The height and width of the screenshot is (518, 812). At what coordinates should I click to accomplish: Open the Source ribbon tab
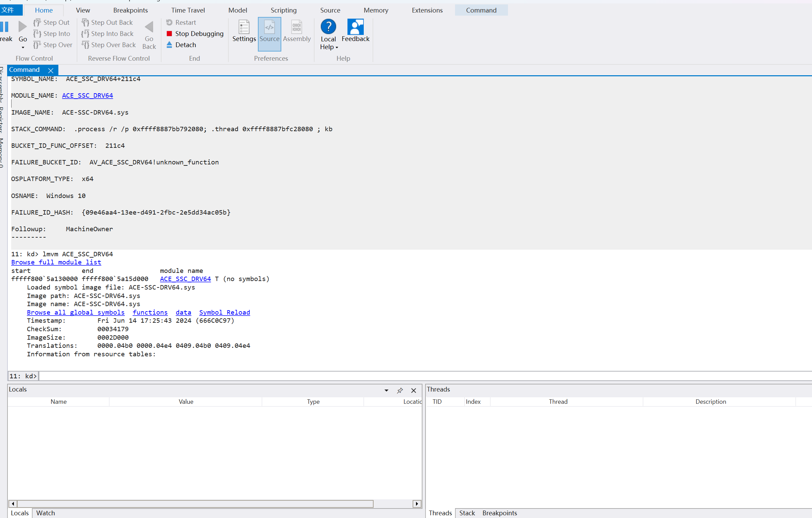pos(330,10)
